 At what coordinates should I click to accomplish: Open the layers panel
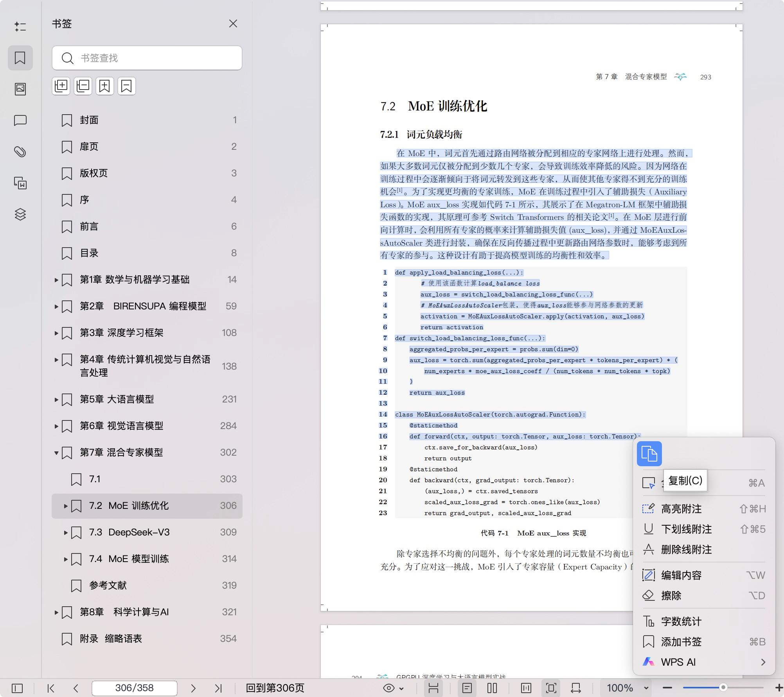tap(20, 214)
